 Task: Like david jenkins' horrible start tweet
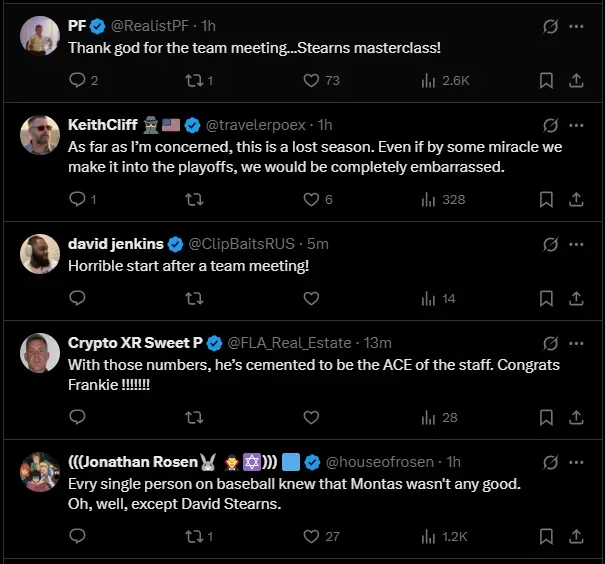coord(311,298)
